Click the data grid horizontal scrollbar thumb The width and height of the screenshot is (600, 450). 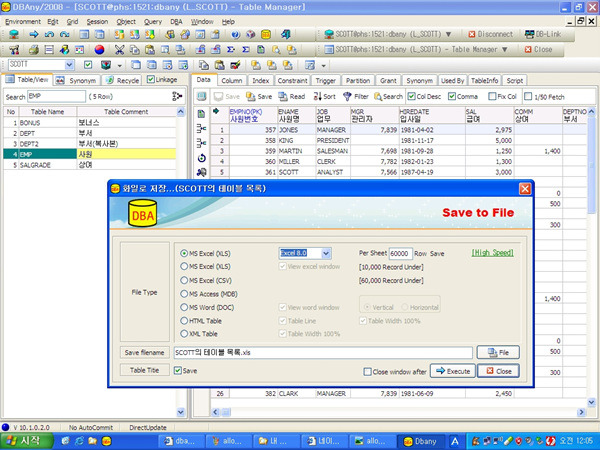pos(226,412)
